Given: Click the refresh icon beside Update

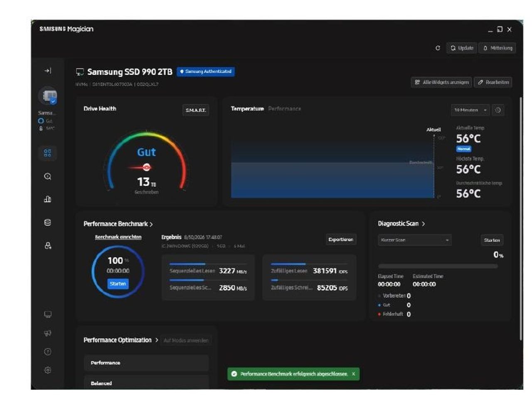Looking at the screenshot, I should [438, 48].
